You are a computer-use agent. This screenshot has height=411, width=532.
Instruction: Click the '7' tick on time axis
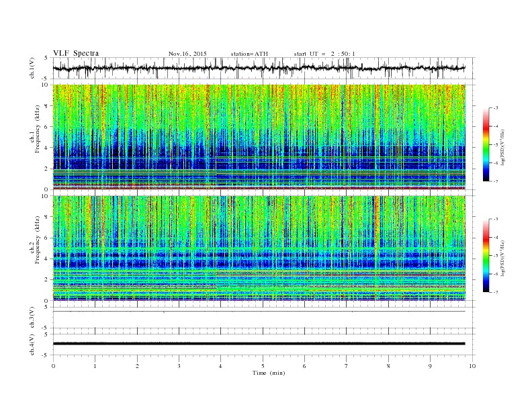tap(347, 366)
